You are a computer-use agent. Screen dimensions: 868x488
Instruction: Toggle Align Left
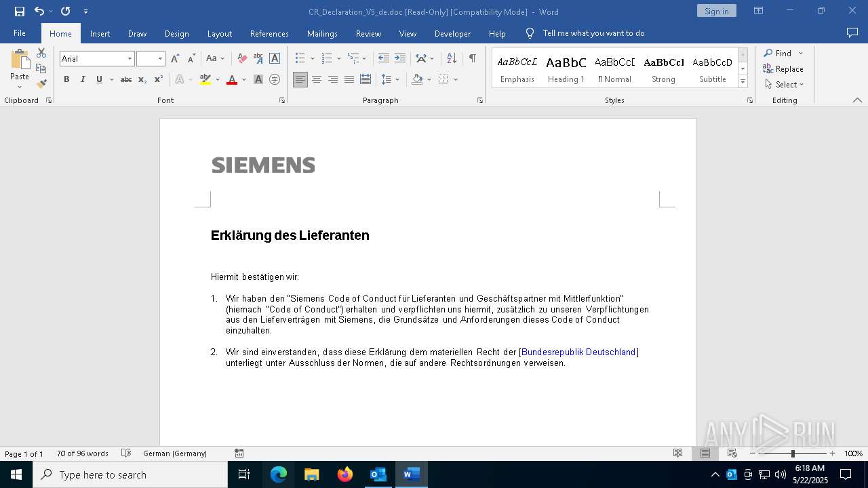[x=300, y=79]
